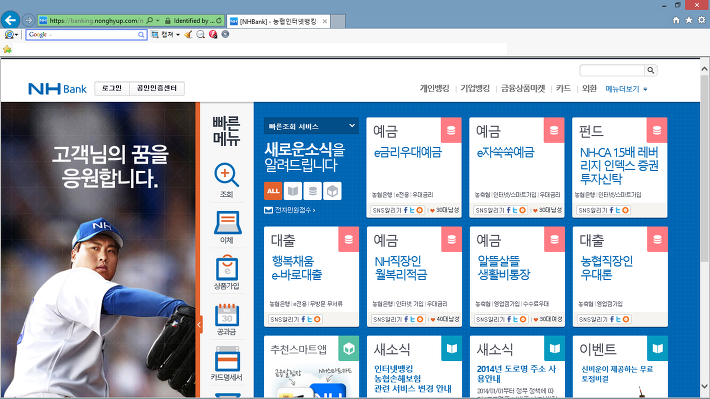Select the cube filter icon
This screenshot has width=710, height=399.
(332, 191)
